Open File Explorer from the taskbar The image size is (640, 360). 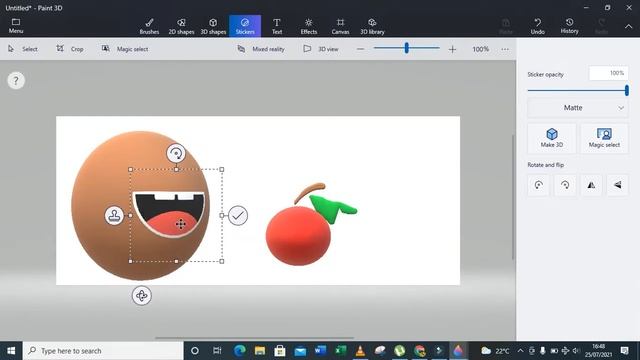pyautogui.click(x=260, y=351)
